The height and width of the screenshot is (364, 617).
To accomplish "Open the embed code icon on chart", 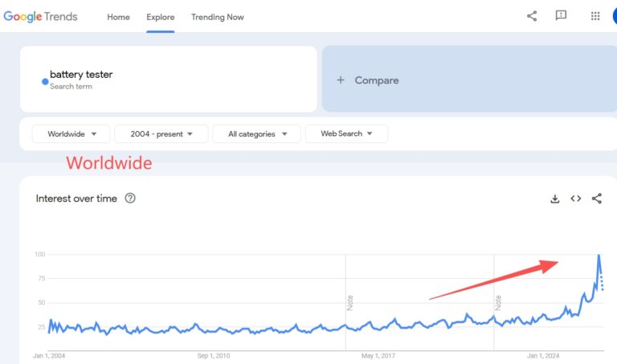I will tap(576, 198).
